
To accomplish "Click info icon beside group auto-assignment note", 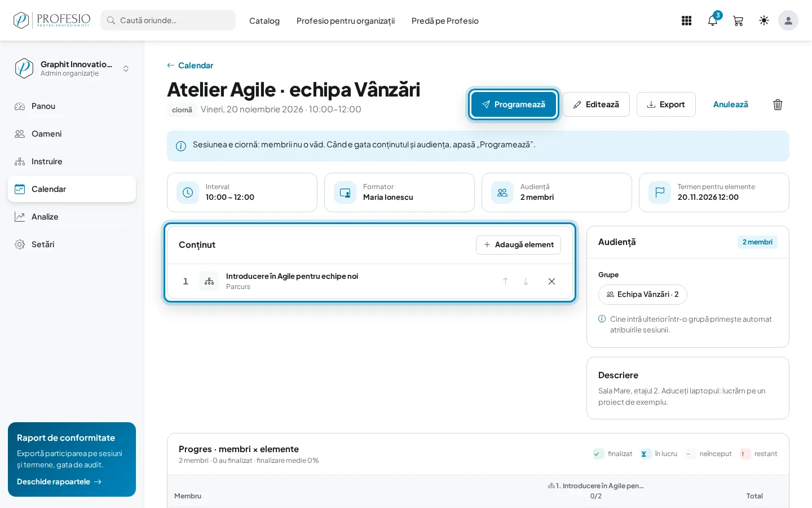I will coord(602,319).
